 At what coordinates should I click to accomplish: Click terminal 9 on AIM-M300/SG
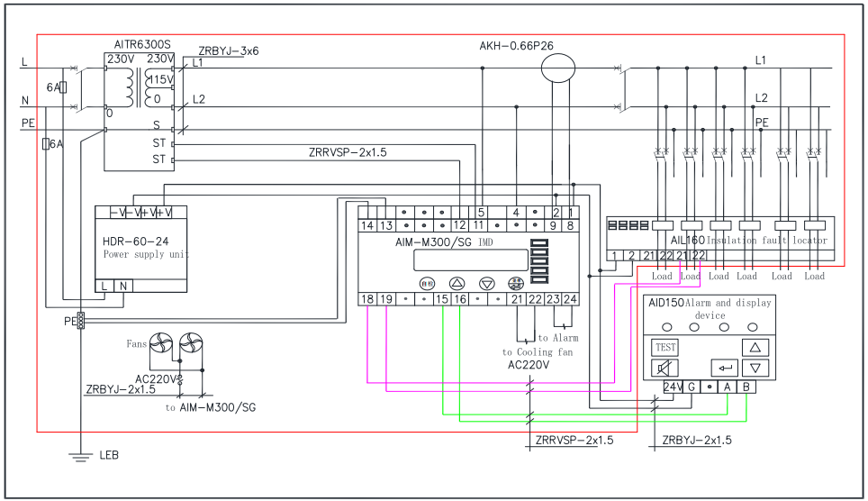click(553, 225)
